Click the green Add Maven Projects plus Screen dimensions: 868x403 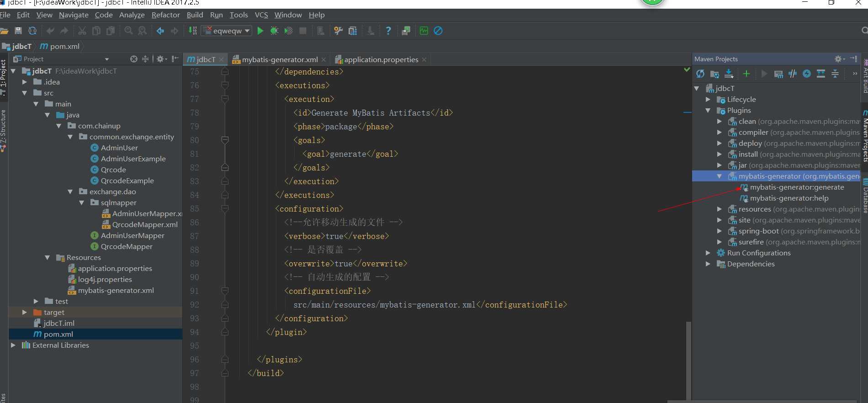pos(746,74)
